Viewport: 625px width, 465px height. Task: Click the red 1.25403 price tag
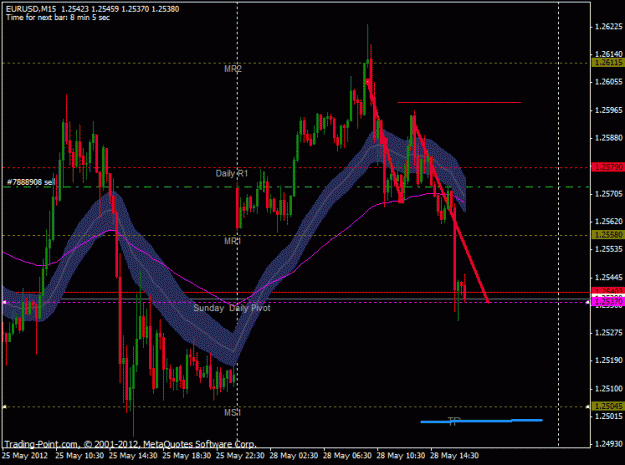click(608, 290)
